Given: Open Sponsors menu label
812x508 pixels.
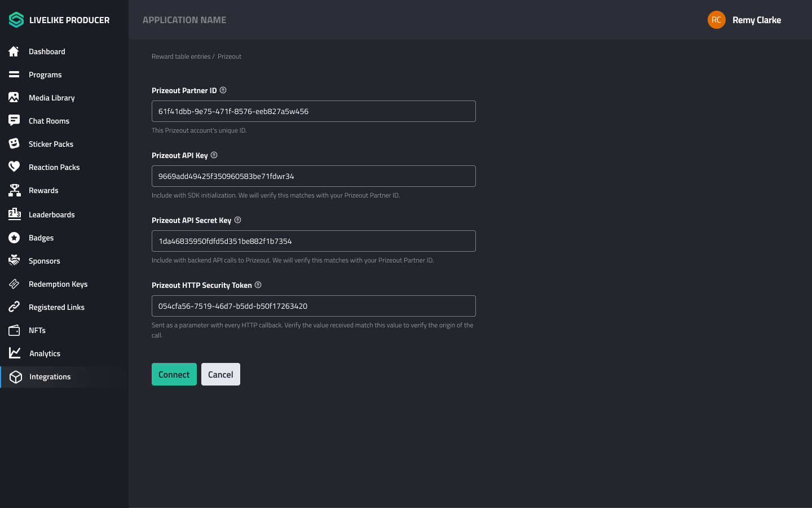Looking at the screenshot, I should click(44, 261).
